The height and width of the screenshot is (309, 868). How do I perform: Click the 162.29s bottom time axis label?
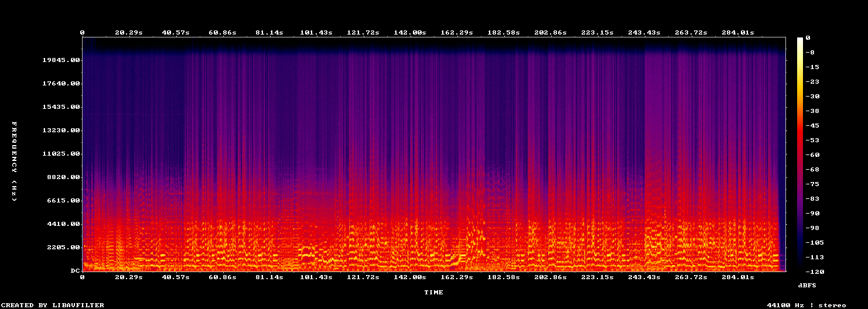click(x=456, y=277)
